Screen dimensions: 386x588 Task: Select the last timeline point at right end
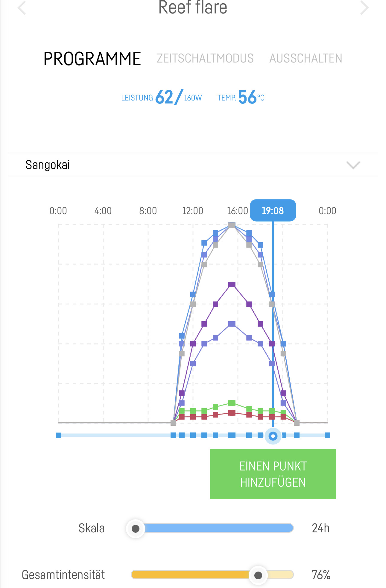click(328, 435)
